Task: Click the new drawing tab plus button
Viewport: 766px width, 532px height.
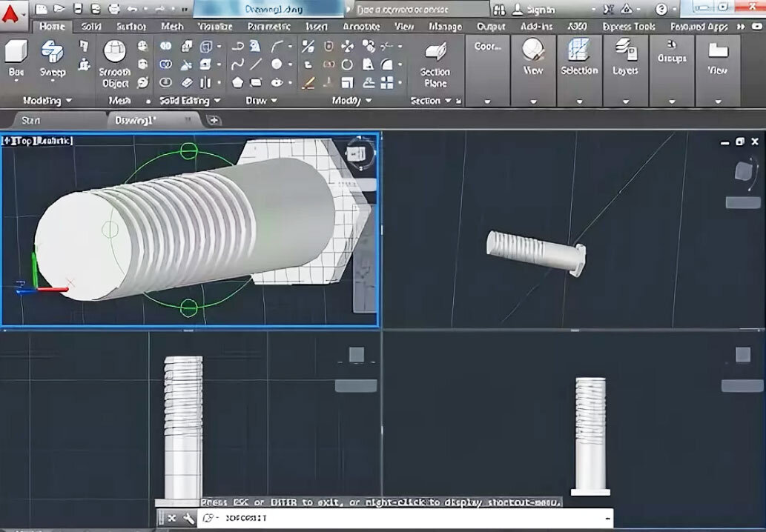Action: pos(214,120)
